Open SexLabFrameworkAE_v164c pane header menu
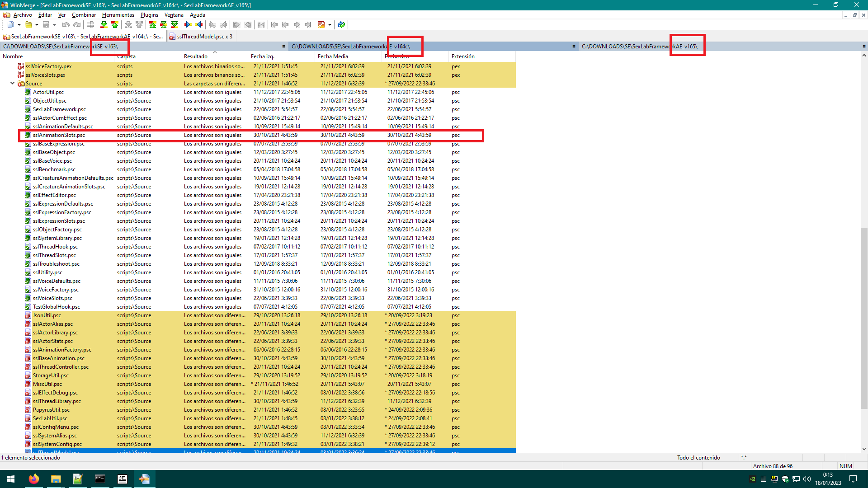868x488 pixels. (574, 47)
